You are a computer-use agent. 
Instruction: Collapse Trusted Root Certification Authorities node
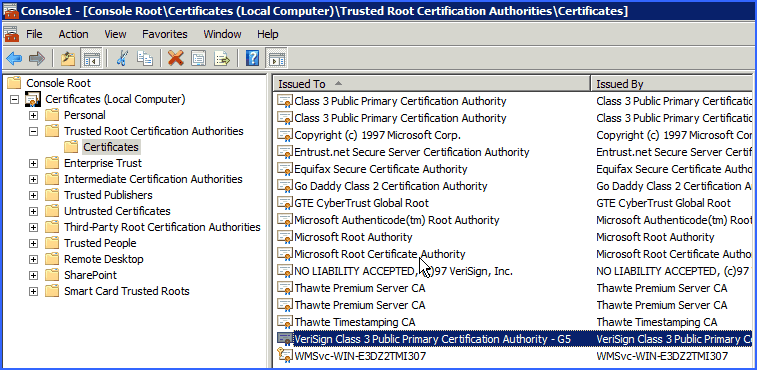pos(33,131)
